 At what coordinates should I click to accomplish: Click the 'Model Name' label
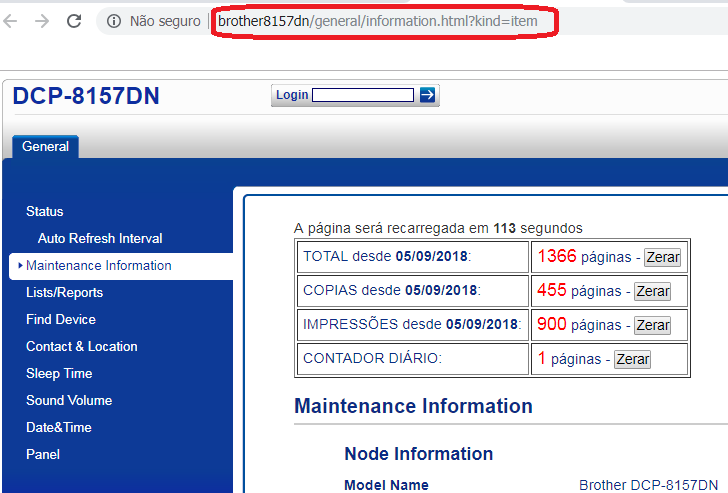point(386,485)
